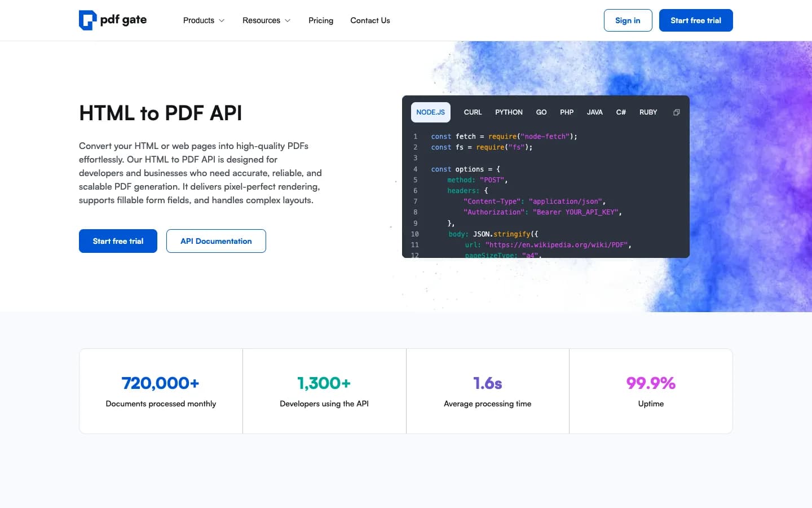This screenshot has height=508, width=812.
Task: Show the PHP code example
Action: point(567,112)
